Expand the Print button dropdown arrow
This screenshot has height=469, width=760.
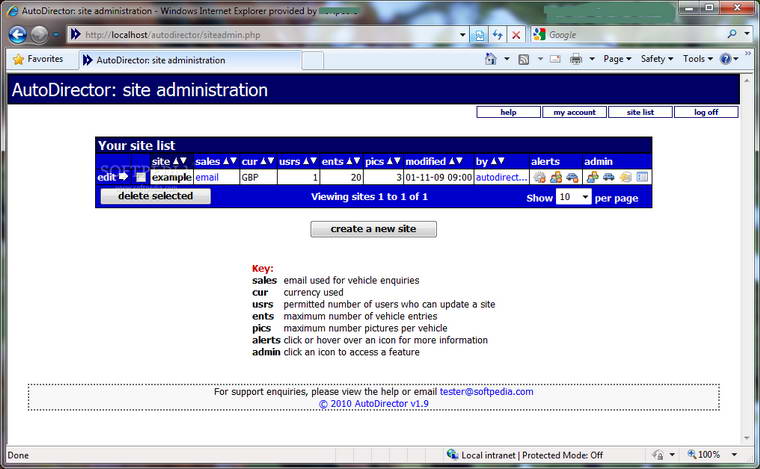592,59
